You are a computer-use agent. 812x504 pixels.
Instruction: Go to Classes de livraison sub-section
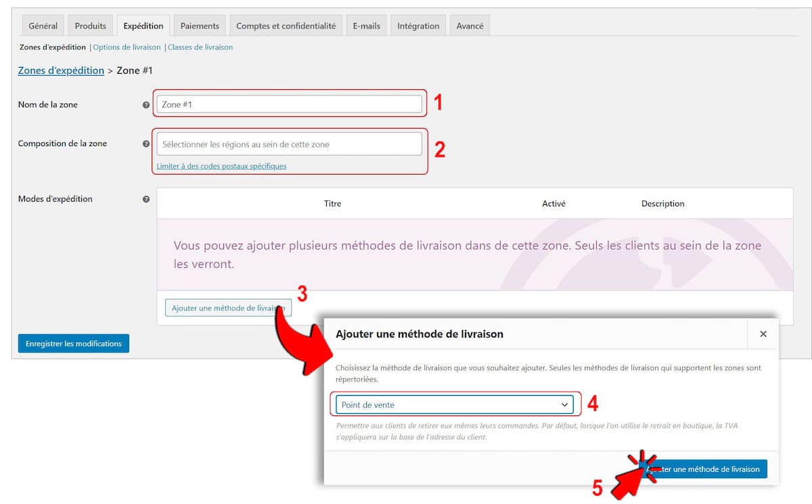[x=200, y=47]
